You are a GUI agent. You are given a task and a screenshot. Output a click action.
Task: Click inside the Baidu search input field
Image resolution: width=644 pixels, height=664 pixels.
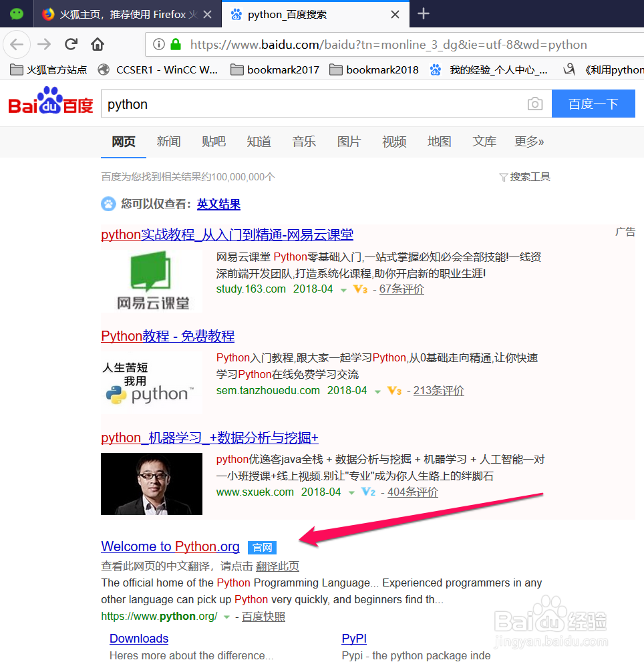267,104
